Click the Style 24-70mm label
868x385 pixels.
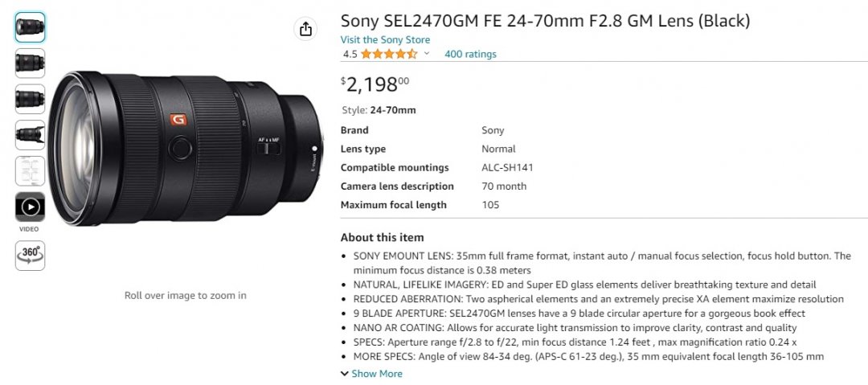(x=379, y=110)
